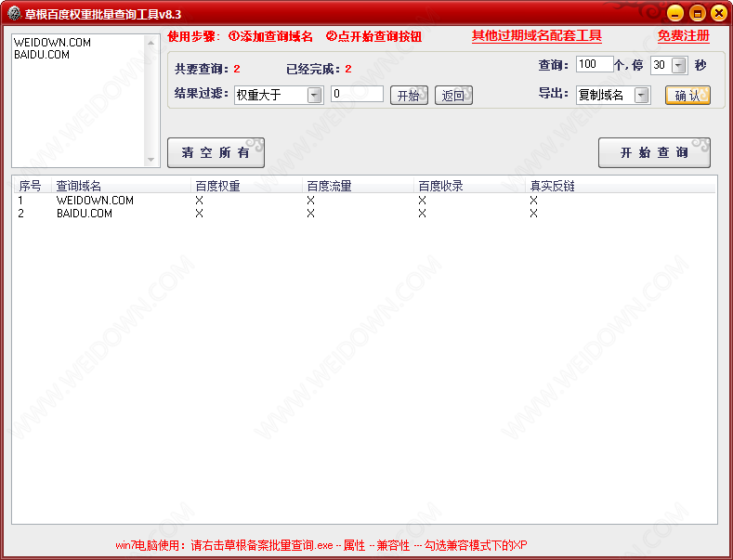Click the 共要查询 count label
Screen dimensions: 733x560
[x=207, y=69]
